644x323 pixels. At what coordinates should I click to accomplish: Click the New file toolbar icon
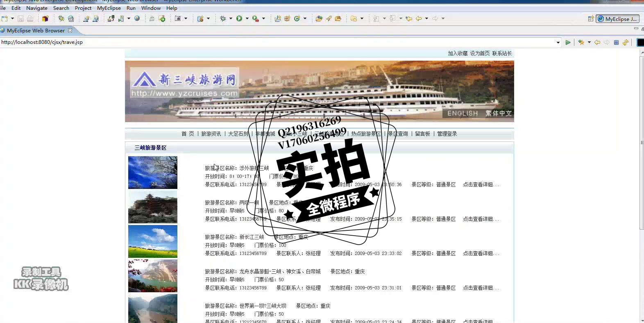tap(5, 18)
